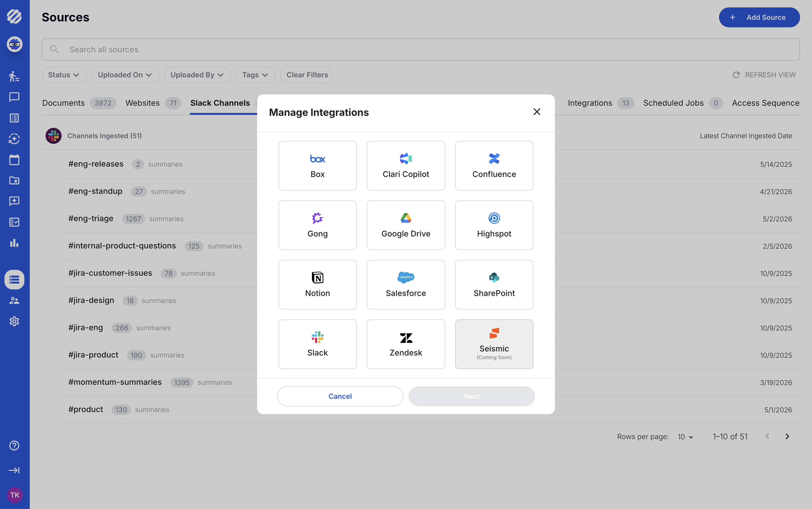This screenshot has height=509, width=812.
Task: Open the chat bubble sidebar icon
Action: click(14, 97)
